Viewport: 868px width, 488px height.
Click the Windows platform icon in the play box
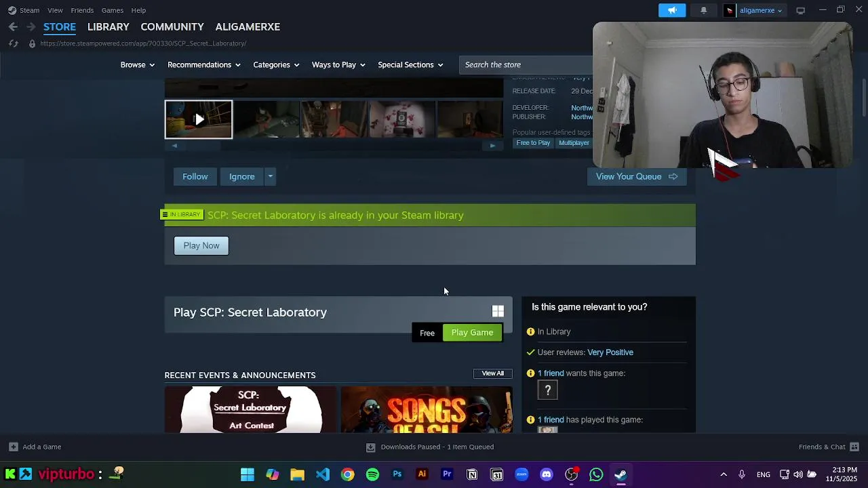coord(498,311)
